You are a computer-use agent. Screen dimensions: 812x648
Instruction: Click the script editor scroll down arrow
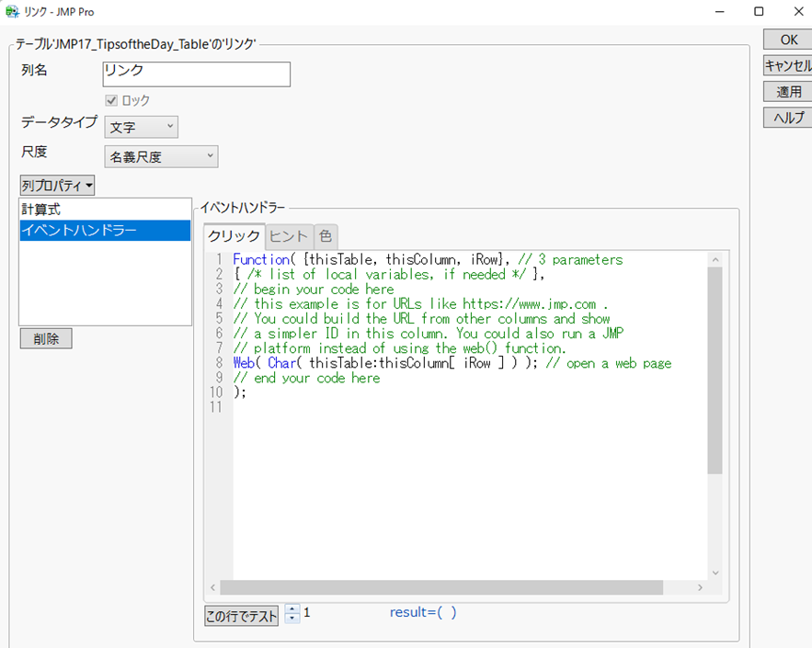click(x=715, y=573)
